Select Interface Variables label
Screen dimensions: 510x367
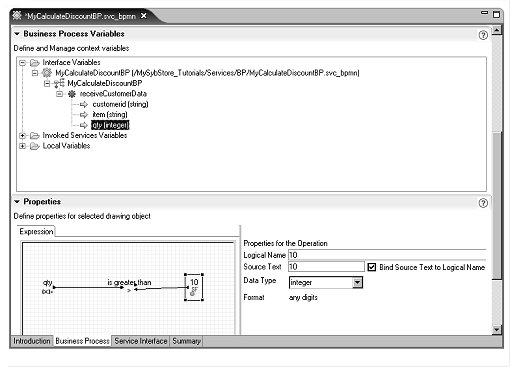click(x=71, y=62)
